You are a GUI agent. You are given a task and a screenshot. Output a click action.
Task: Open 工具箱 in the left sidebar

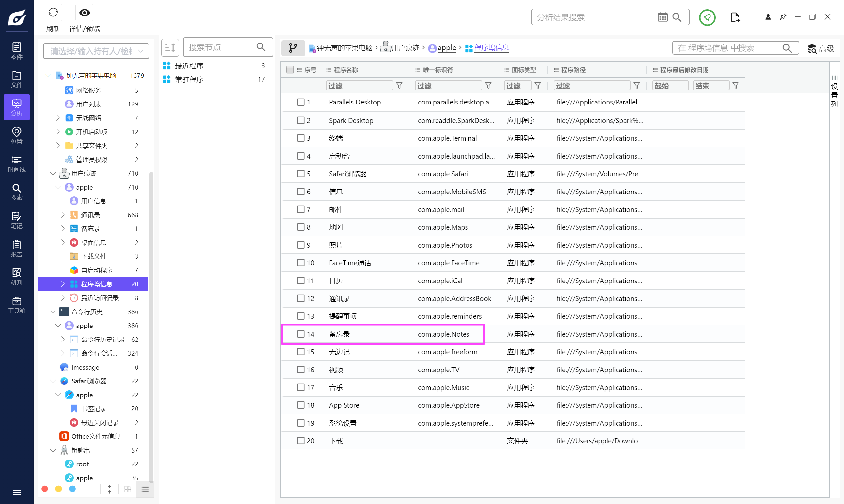click(16, 305)
